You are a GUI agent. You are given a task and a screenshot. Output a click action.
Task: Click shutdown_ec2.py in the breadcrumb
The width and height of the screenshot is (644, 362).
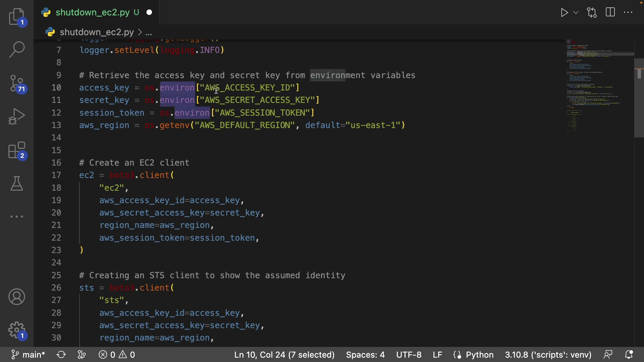[x=97, y=32]
